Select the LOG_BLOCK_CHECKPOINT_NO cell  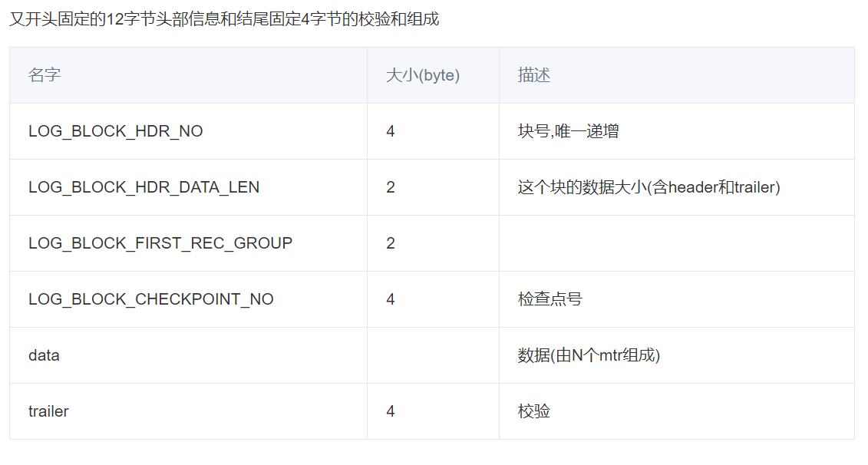click(188, 299)
